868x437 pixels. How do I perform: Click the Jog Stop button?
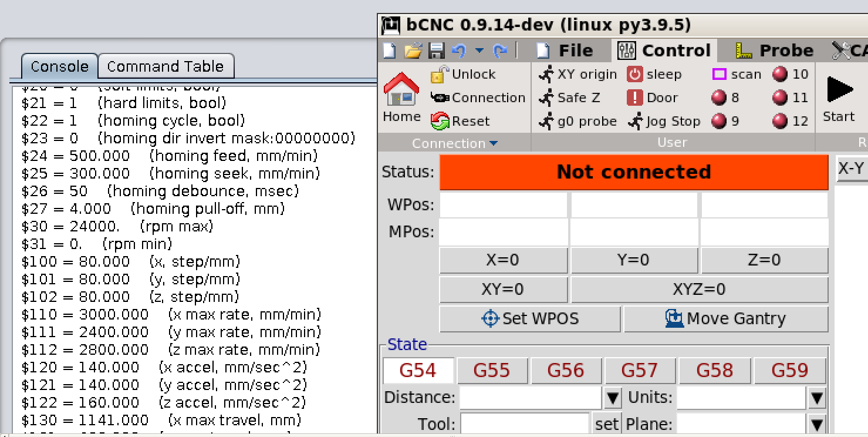coord(664,121)
